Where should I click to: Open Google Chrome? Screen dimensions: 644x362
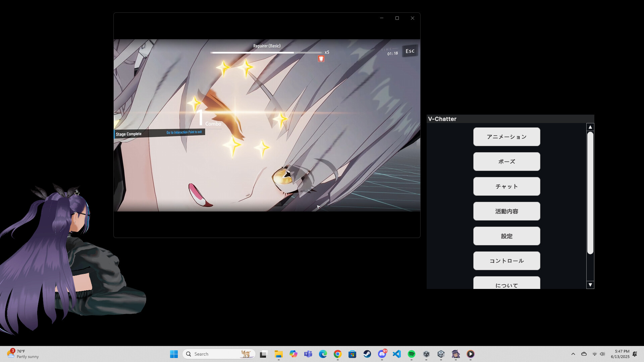point(337,354)
